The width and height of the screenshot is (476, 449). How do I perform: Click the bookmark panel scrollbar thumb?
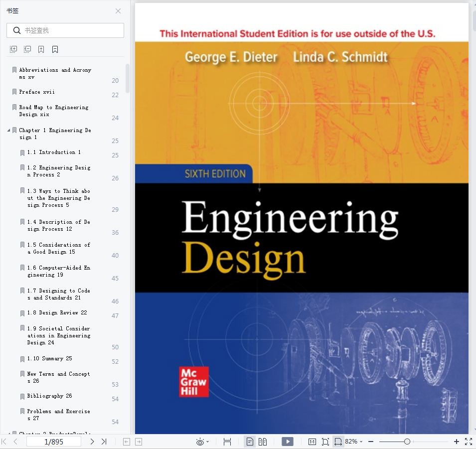point(128,78)
